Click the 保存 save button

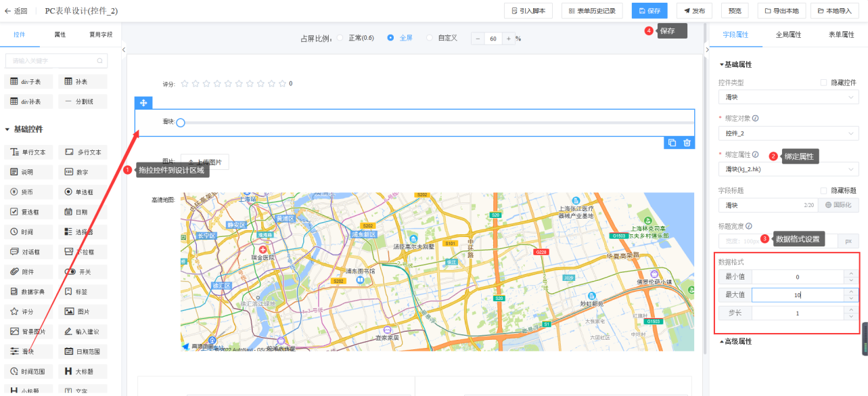[649, 11]
